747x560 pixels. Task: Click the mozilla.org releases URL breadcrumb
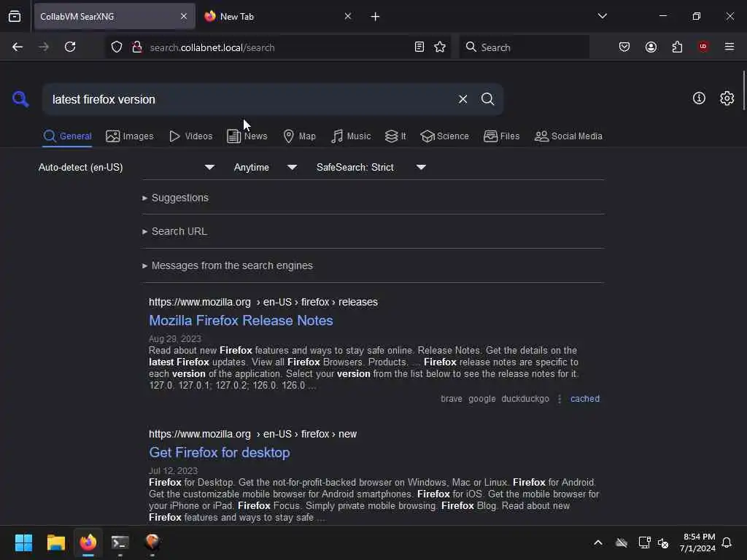point(263,303)
